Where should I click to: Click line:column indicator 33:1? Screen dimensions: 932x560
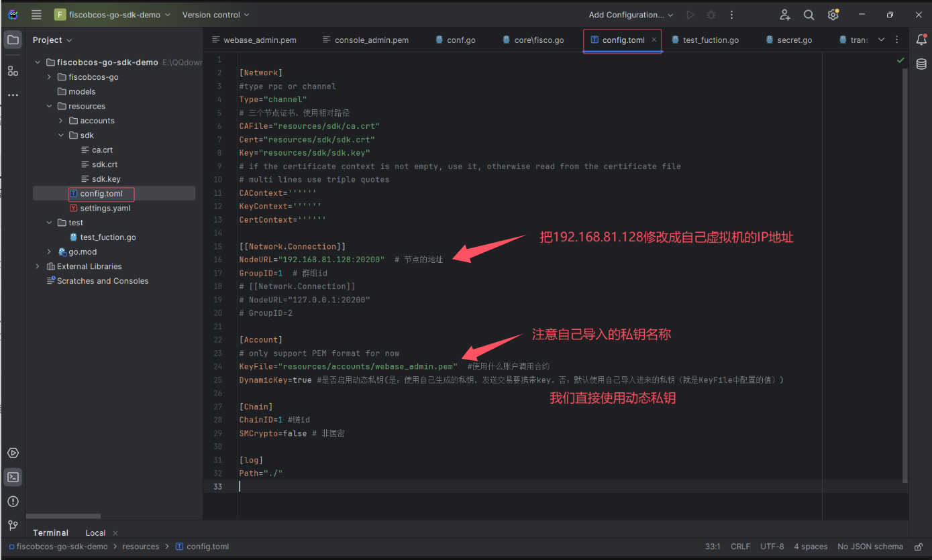tap(713, 547)
